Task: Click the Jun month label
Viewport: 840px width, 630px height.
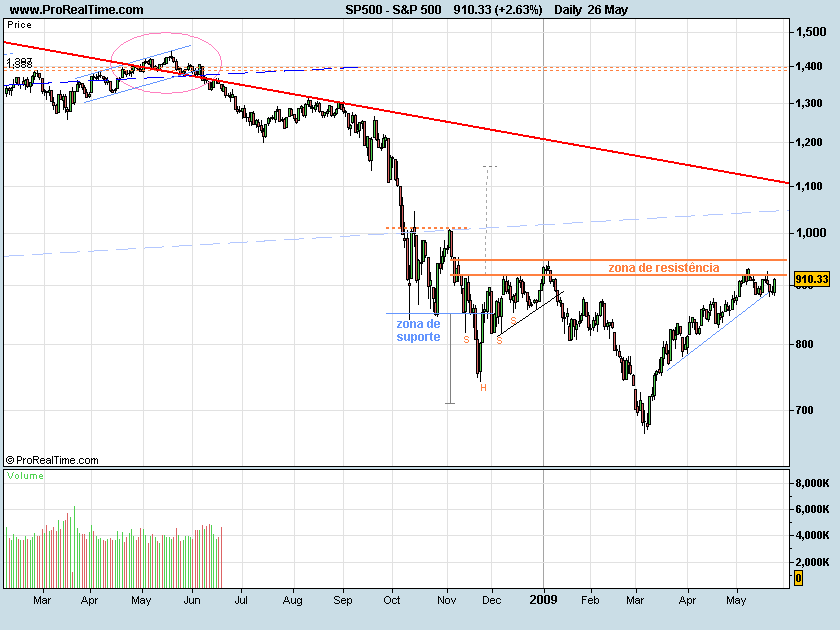Action: (191, 601)
